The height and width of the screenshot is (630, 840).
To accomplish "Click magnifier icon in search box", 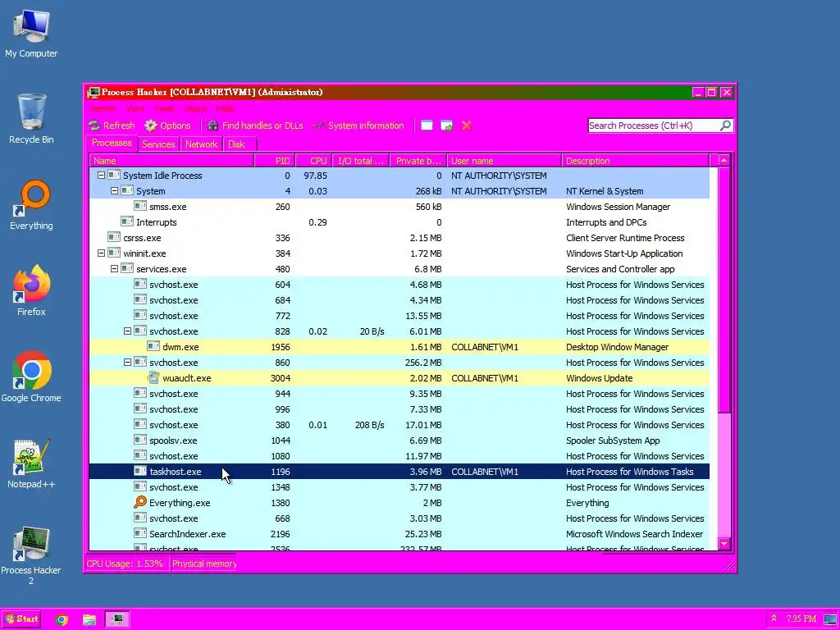I will point(725,126).
